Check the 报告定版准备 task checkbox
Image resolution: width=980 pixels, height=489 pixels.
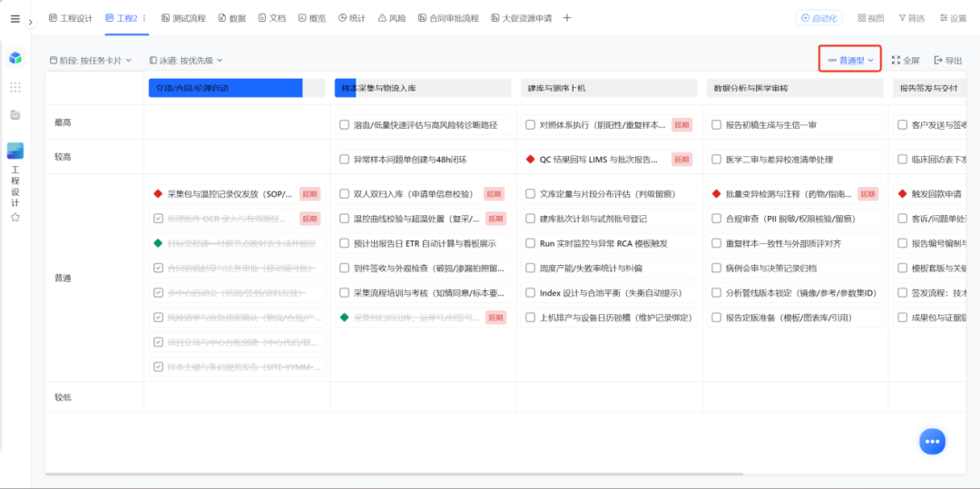click(x=716, y=318)
